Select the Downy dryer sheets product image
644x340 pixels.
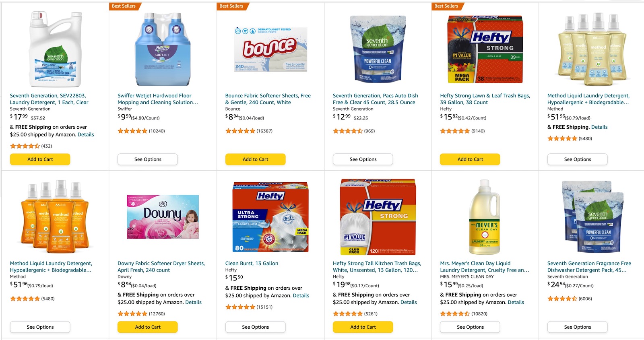coord(163,217)
